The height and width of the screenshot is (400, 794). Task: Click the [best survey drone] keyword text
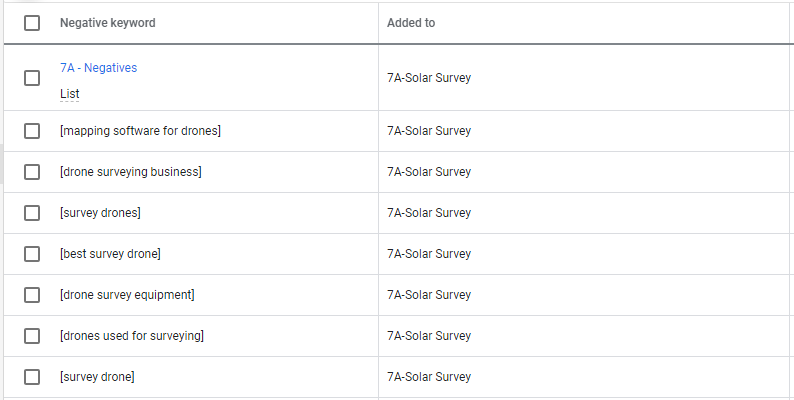110,254
